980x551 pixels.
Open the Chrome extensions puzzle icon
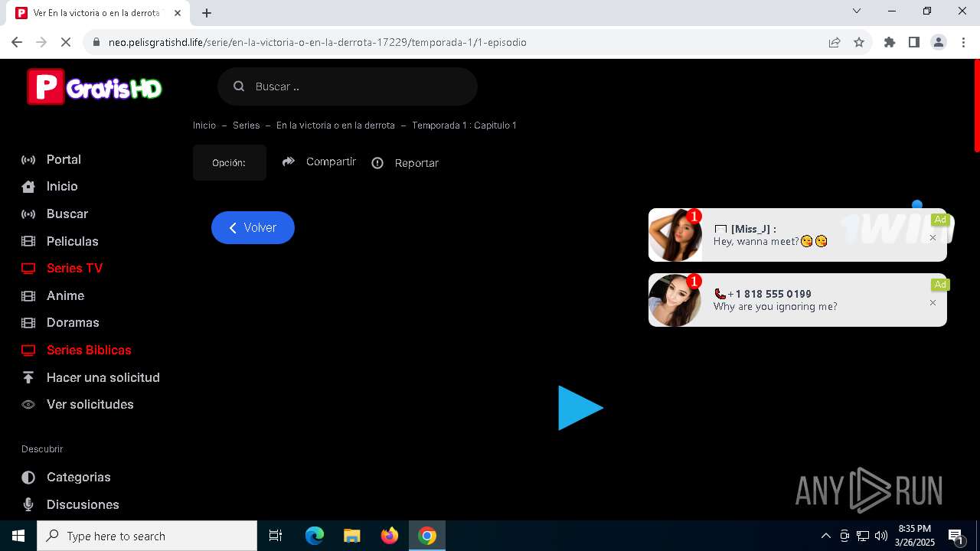pos(890,42)
